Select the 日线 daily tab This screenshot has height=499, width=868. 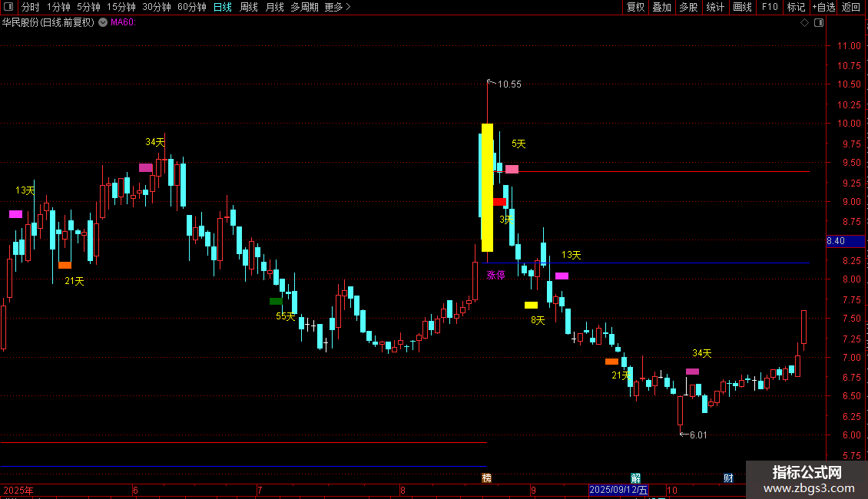click(223, 7)
